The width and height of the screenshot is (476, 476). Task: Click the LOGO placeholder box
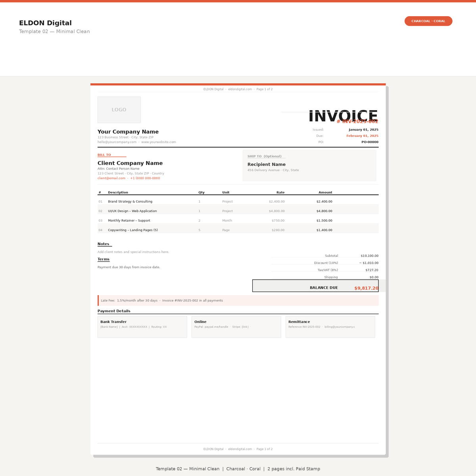click(x=119, y=110)
